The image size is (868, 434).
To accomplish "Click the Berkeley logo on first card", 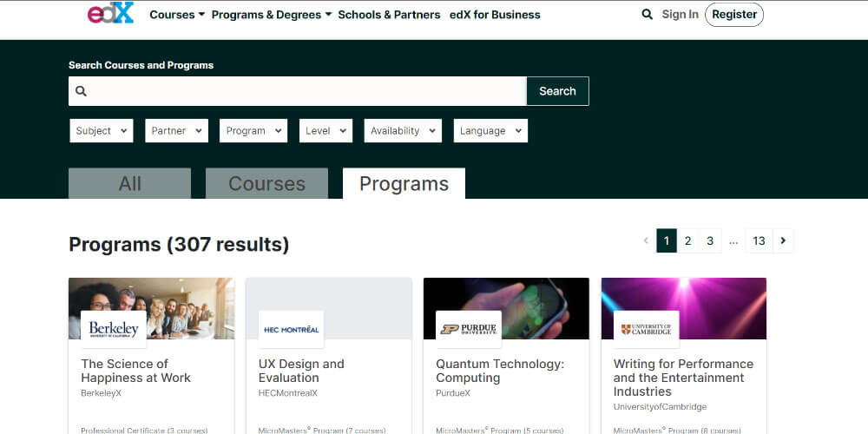I will tap(114, 329).
